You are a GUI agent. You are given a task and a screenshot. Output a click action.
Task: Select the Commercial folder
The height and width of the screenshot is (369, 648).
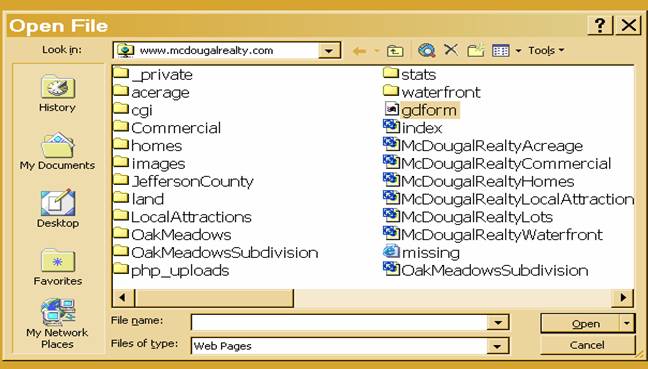tap(167, 128)
